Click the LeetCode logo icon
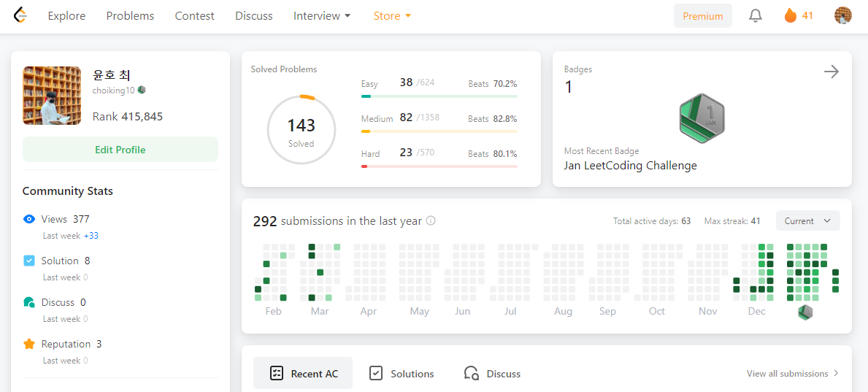This screenshot has width=868, height=392. click(x=20, y=15)
